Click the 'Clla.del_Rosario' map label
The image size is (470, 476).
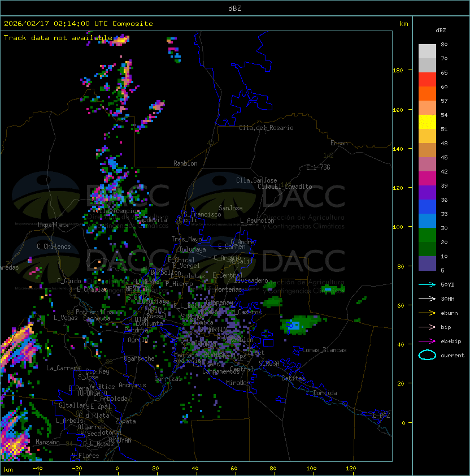(x=266, y=128)
